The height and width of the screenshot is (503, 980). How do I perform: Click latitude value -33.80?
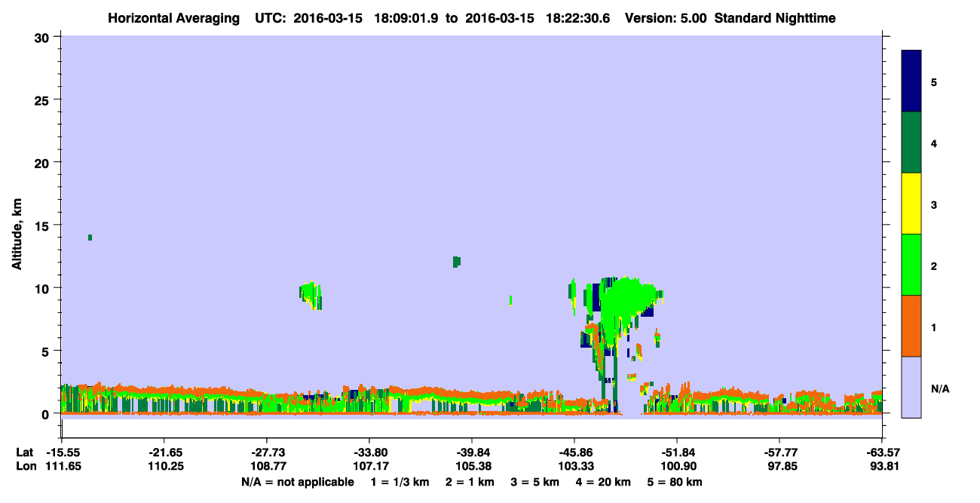[x=369, y=452]
